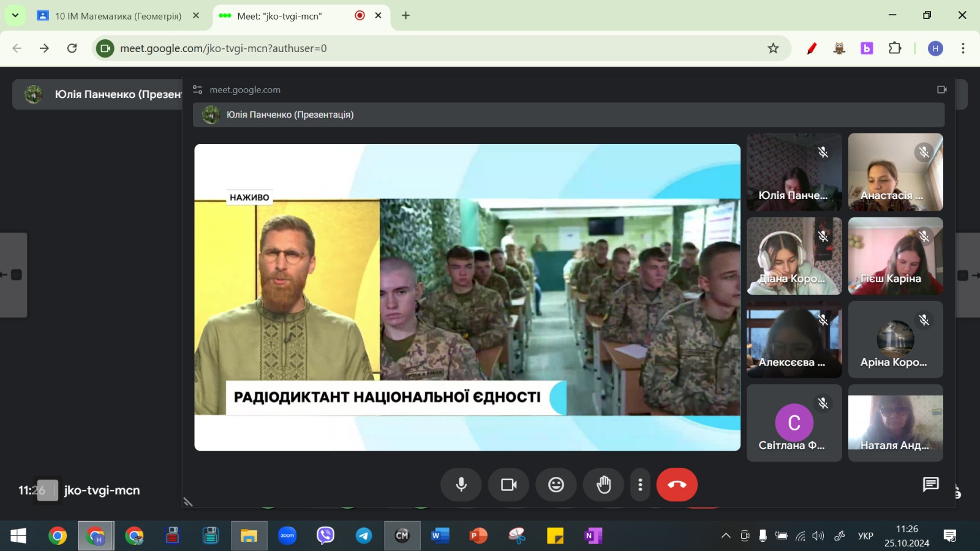The image size is (980, 551).
Task: Open the Chrome extensions puzzle icon
Action: tap(895, 48)
